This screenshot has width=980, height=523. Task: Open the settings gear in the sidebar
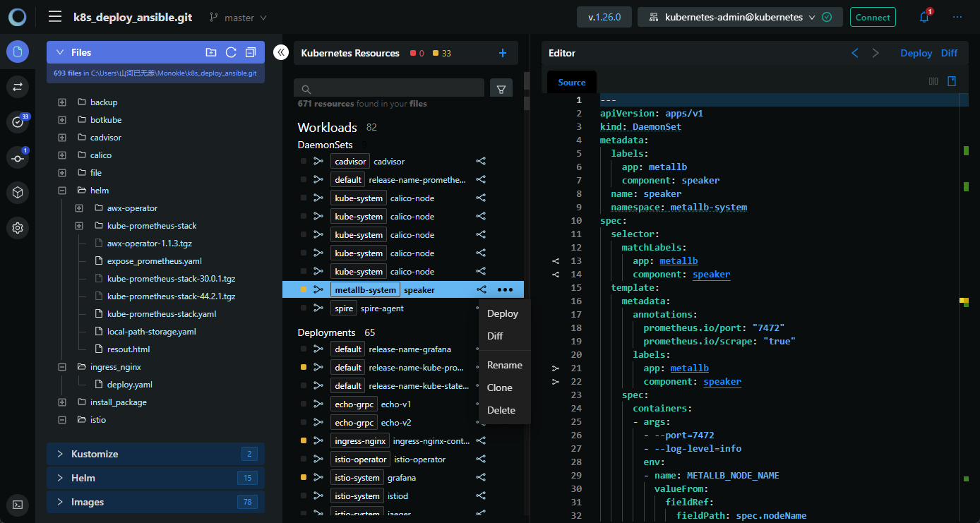coord(18,227)
